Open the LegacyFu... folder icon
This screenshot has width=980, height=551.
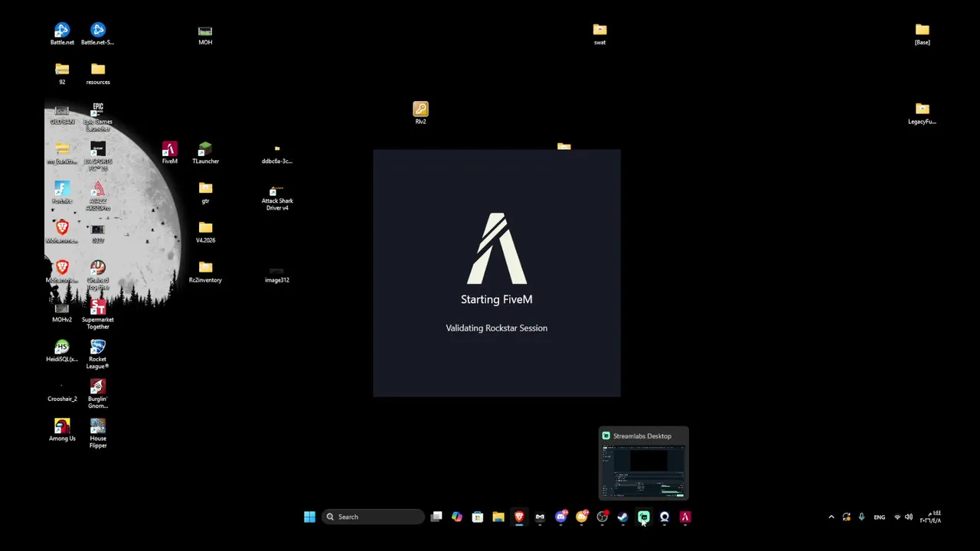(922, 113)
